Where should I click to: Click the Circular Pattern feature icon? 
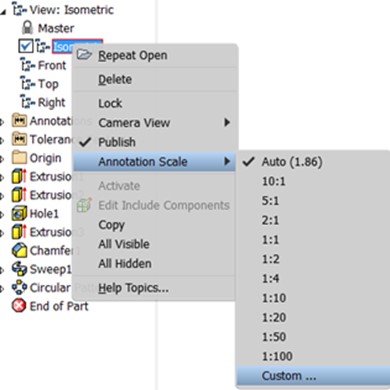(19, 287)
